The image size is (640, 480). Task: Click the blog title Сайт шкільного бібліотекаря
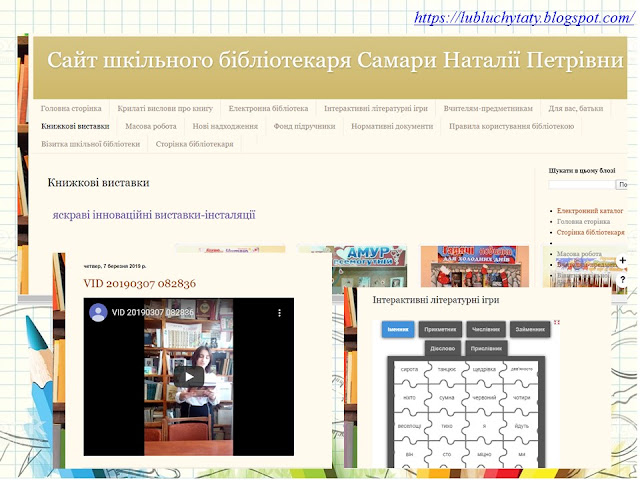click(x=335, y=60)
